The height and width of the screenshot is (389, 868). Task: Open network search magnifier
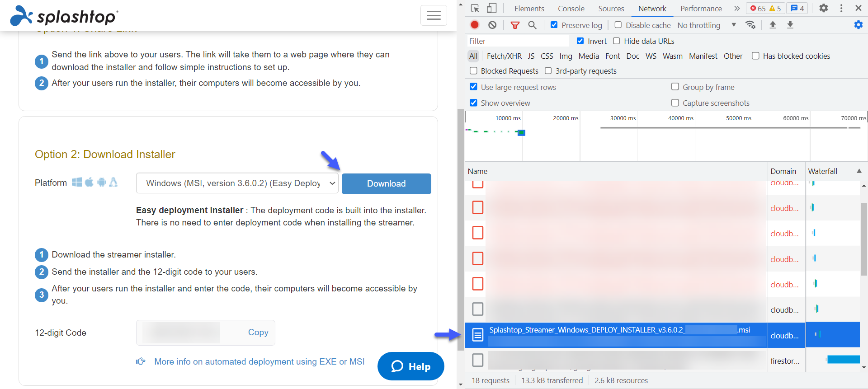(x=533, y=25)
